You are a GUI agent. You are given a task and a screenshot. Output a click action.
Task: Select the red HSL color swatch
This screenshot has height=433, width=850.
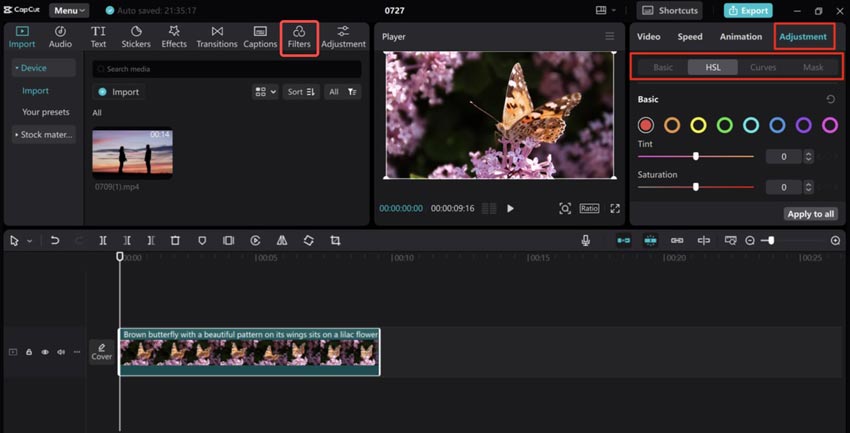[x=646, y=125]
